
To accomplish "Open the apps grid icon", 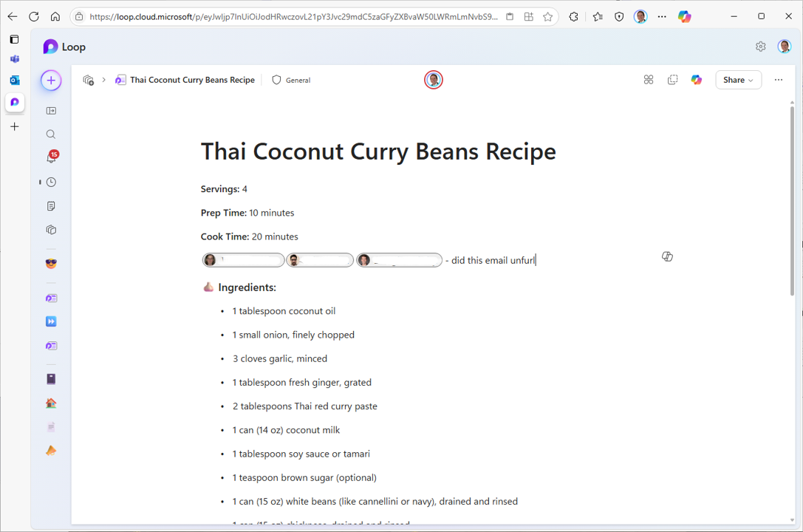I will point(649,80).
